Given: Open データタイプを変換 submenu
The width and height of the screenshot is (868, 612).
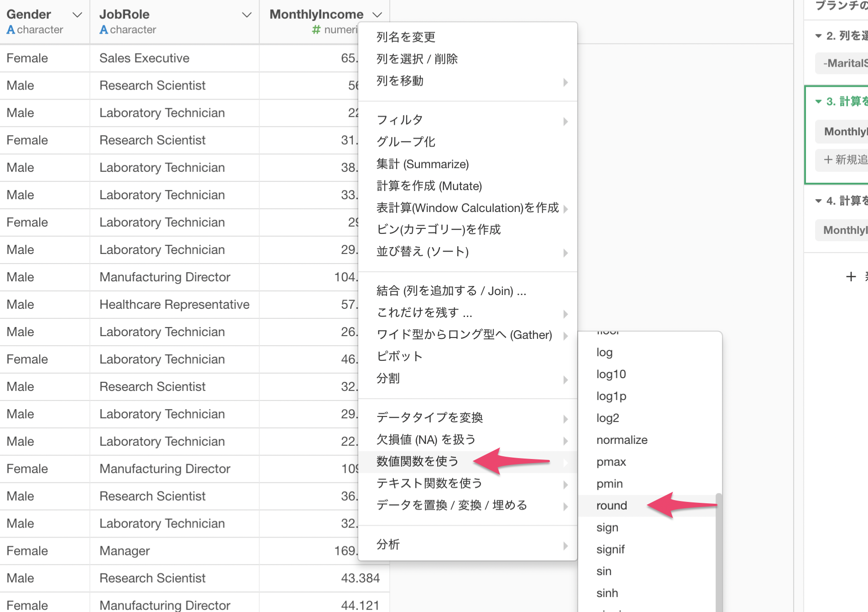Looking at the screenshot, I should pos(468,418).
